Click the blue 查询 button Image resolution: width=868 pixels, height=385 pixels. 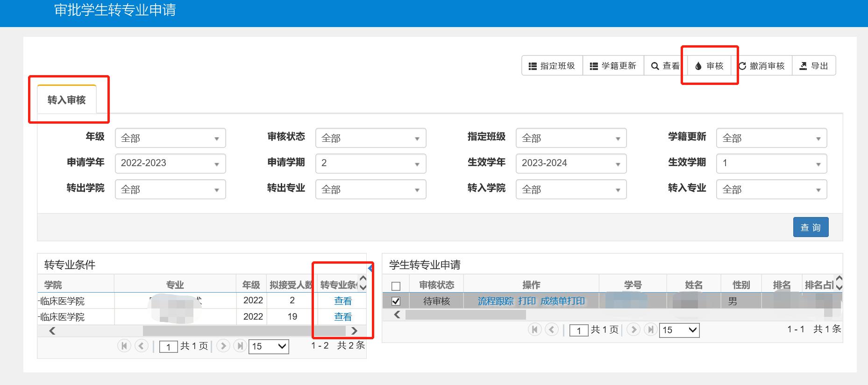[811, 227]
